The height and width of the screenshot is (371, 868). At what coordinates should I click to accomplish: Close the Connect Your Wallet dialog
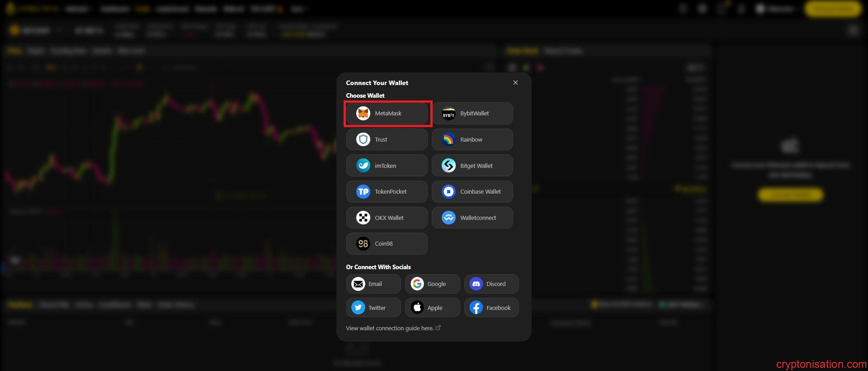[x=515, y=82]
